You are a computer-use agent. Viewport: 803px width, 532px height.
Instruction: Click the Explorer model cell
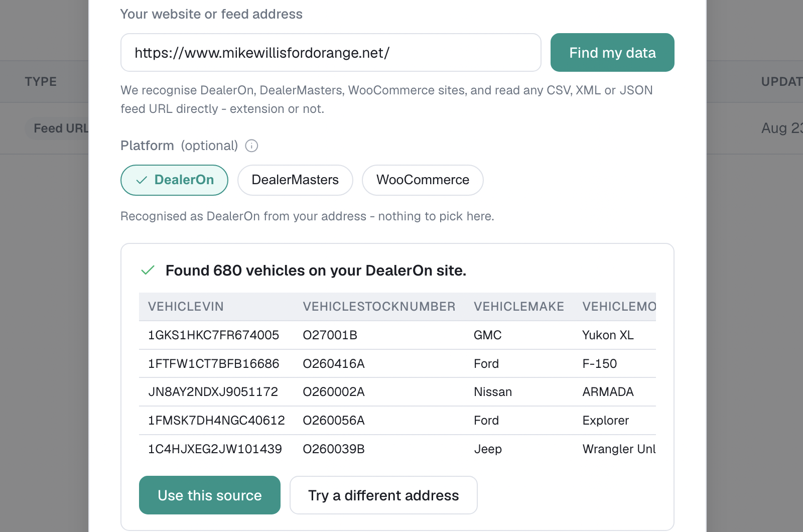point(606,421)
